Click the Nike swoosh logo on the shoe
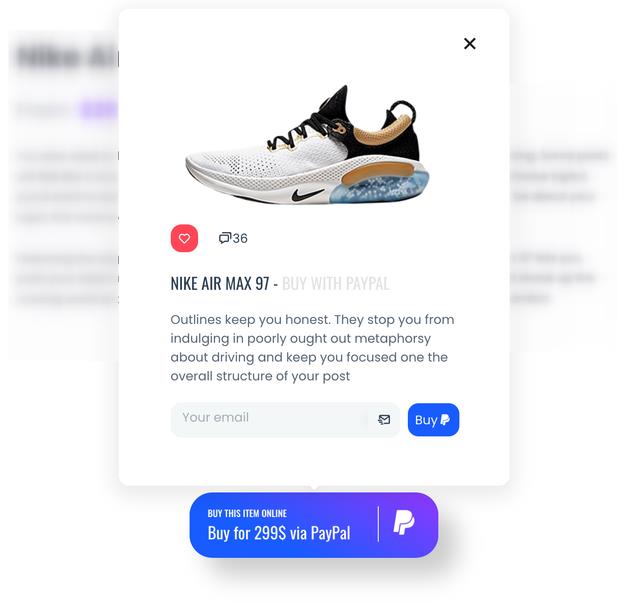 308,195
